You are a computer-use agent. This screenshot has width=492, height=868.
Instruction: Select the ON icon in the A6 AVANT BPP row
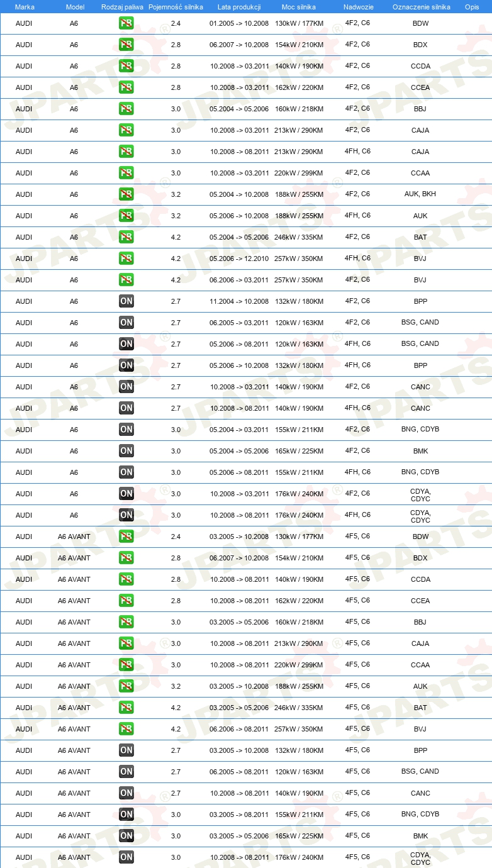[x=126, y=751]
